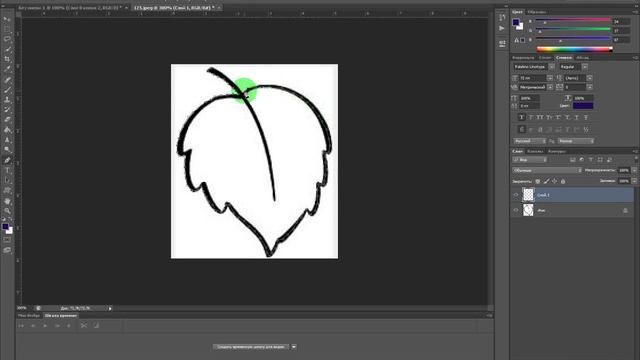This screenshot has height=360, width=640.
Task: Toggle Faux Bold in Character panel
Action: coord(521,117)
